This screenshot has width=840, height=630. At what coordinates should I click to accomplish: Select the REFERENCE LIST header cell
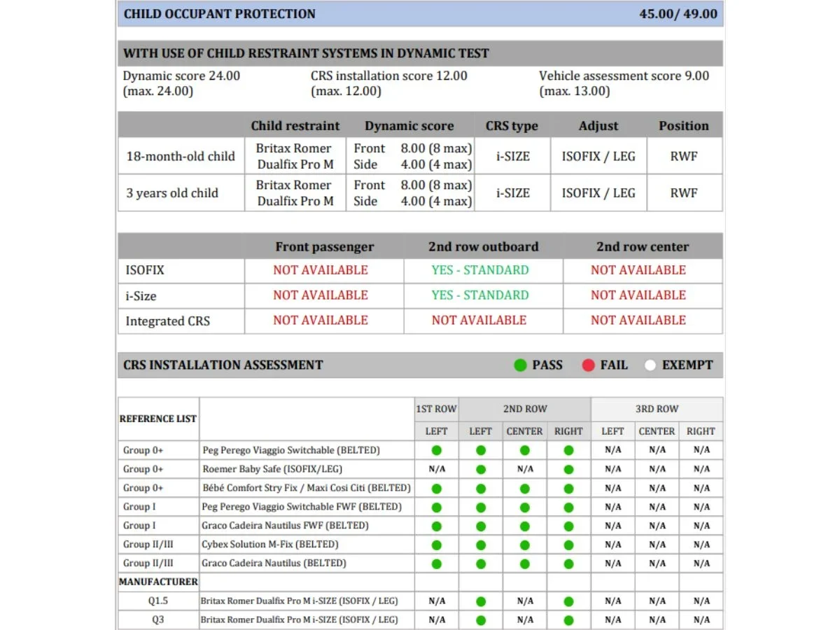coord(158,419)
